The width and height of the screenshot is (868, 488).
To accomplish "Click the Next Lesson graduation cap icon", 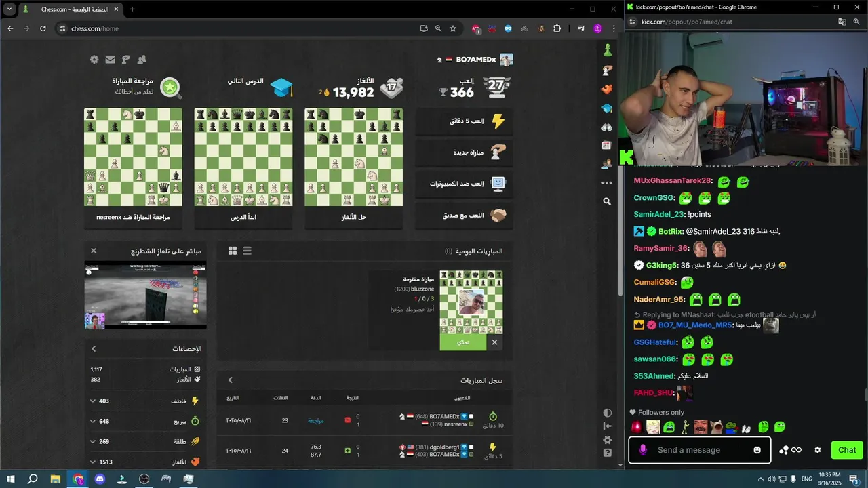I will (281, 87).
